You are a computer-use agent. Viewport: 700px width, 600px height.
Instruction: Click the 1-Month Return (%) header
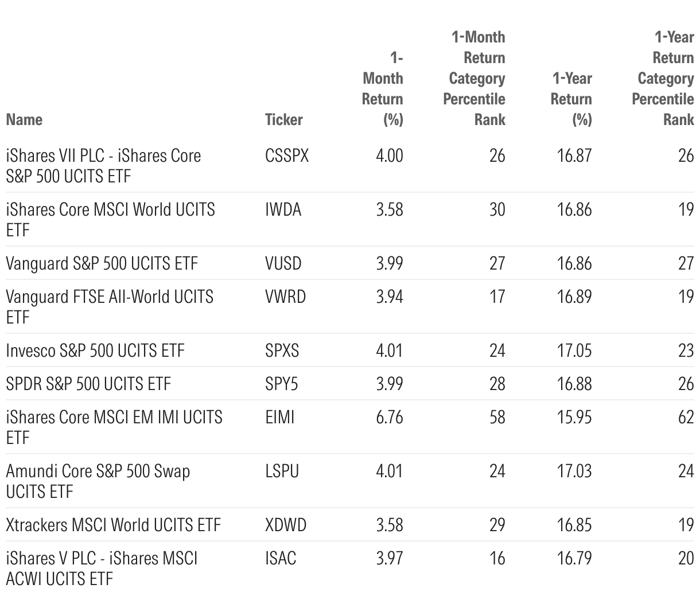(383, 88)
